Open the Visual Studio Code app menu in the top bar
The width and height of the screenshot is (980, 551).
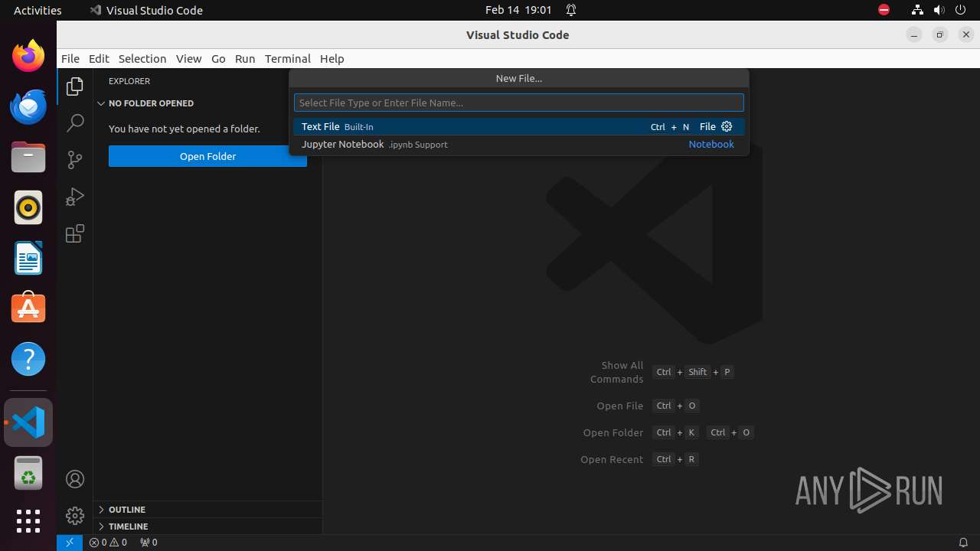pos(146,10)
